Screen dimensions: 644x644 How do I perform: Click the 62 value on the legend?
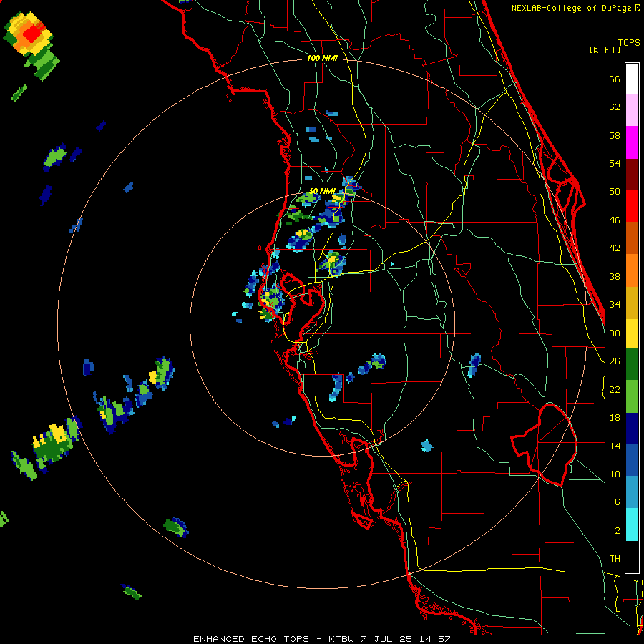[x=615, y=107]
